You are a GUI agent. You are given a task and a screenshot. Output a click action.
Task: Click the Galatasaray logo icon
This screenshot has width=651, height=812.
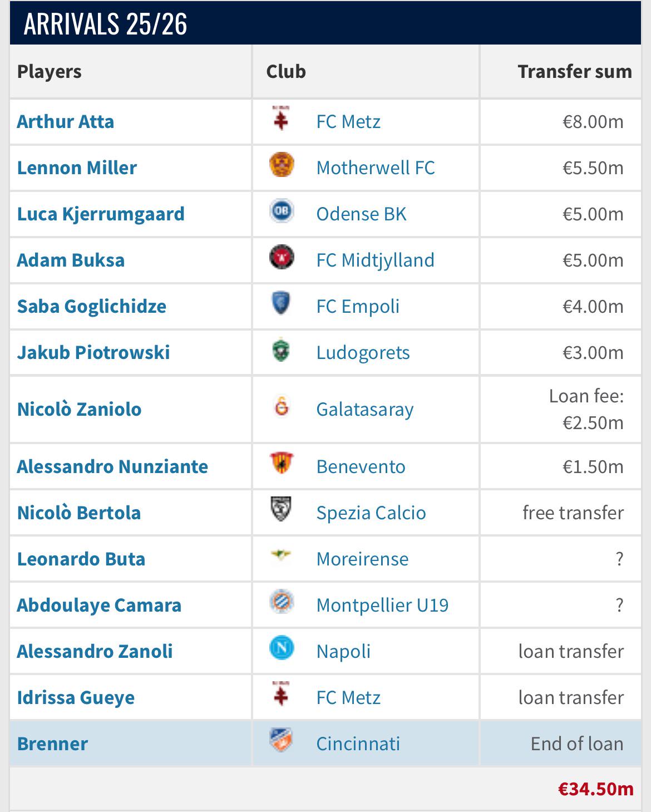[282, 407]
